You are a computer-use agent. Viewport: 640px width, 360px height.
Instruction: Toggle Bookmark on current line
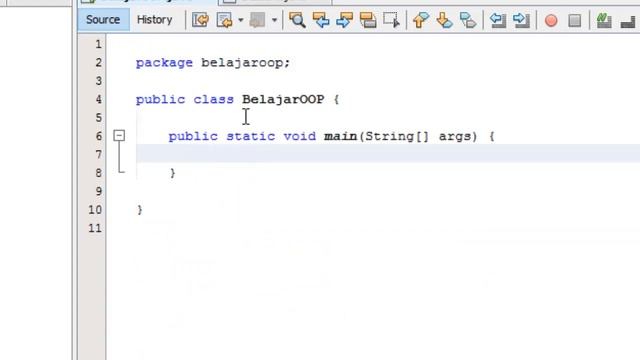(468, 20)
